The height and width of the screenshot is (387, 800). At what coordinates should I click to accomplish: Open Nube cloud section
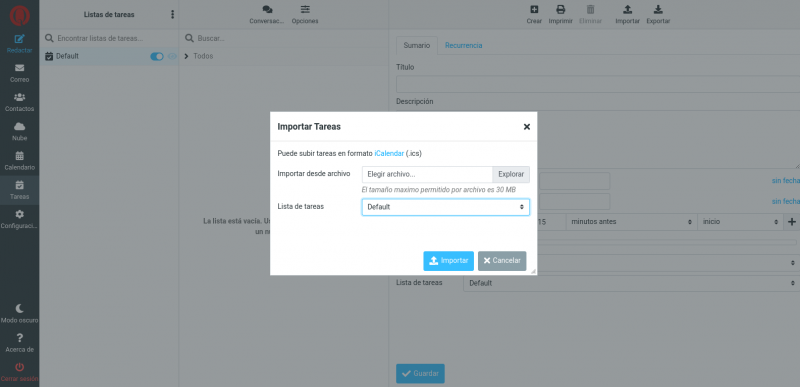(19, 132)
